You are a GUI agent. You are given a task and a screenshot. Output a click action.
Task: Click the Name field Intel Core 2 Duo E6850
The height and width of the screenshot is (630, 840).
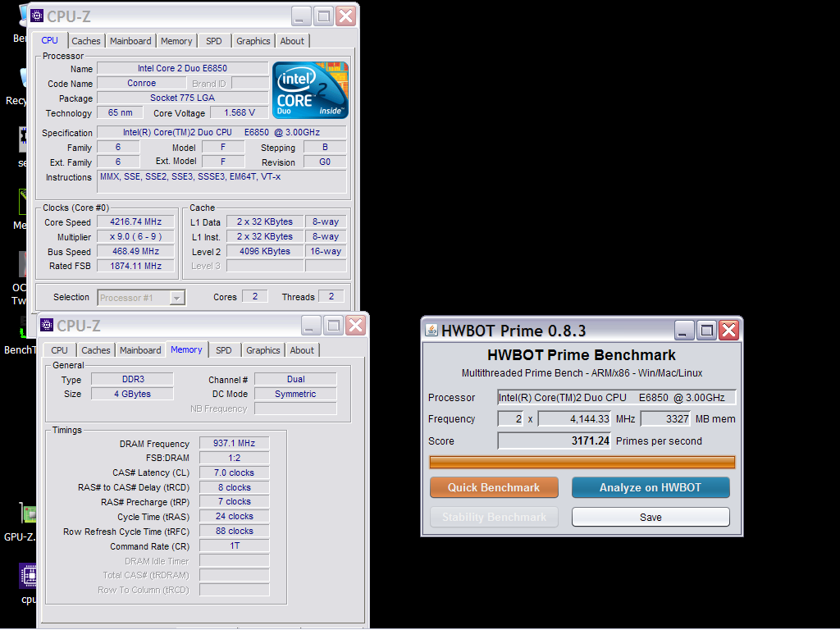(183, 68)
